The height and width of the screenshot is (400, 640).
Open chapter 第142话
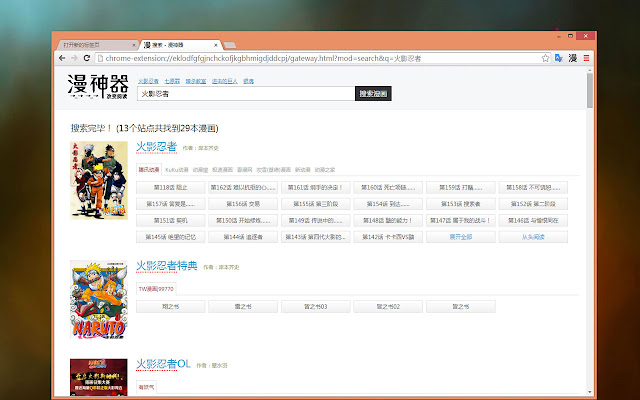pyautogui.click(x=388, y=237)
